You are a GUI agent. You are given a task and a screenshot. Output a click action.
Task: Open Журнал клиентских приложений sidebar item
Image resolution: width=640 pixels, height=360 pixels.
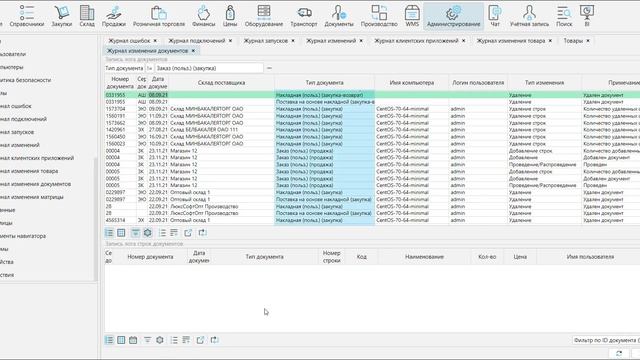tap(37, 158)
